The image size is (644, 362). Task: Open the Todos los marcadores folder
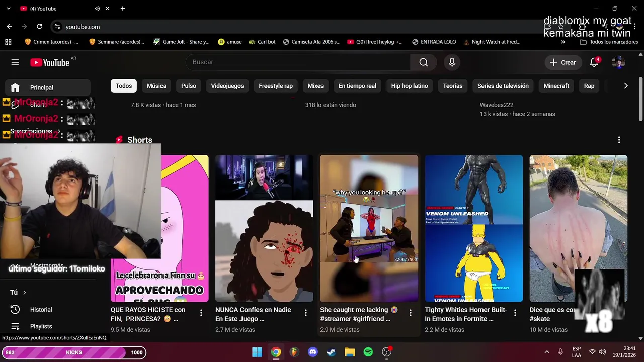click(609, 42)
